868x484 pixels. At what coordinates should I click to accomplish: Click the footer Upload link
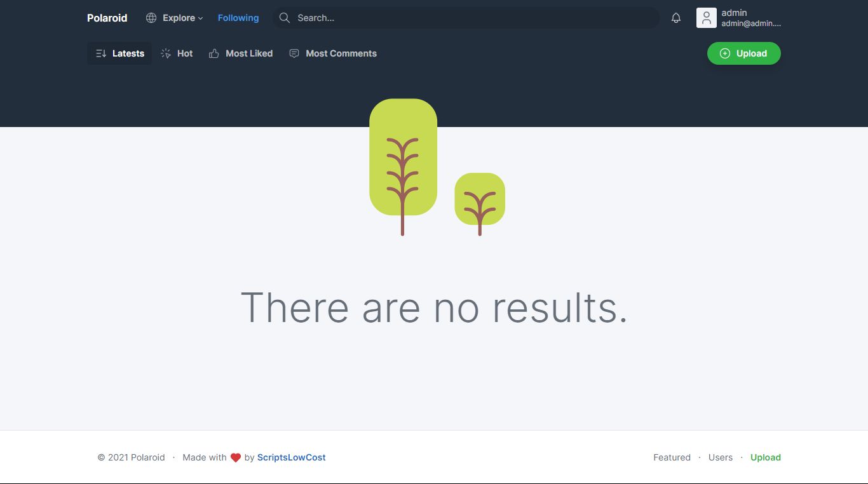pyautogui.click(x=766, y=457)
